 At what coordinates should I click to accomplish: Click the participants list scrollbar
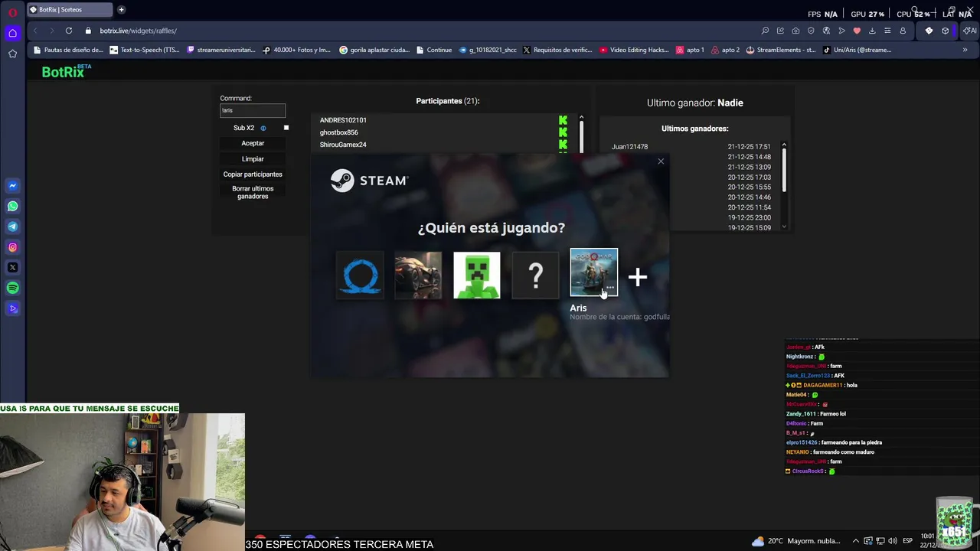[581, 135]
